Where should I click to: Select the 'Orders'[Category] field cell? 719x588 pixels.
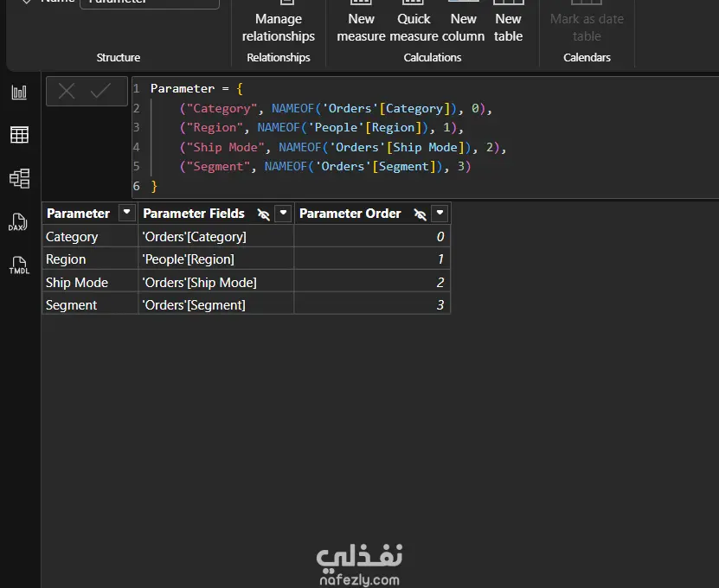pos(216,236)
